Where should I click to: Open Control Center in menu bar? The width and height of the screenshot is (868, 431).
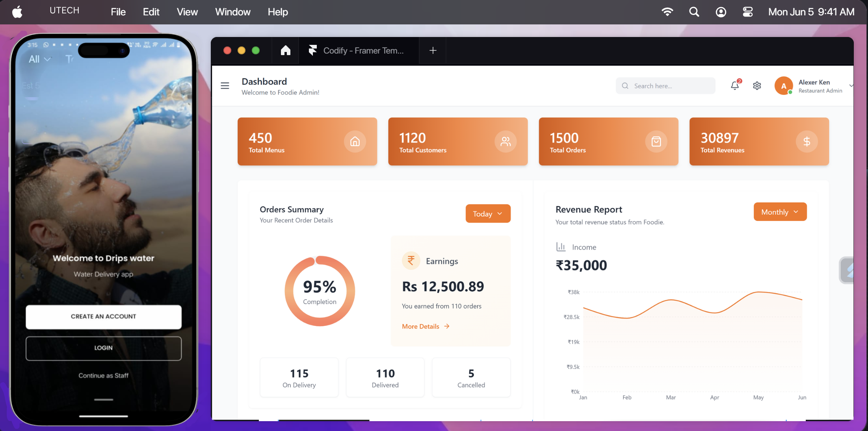pyautogui.click(x=747, y=12)
